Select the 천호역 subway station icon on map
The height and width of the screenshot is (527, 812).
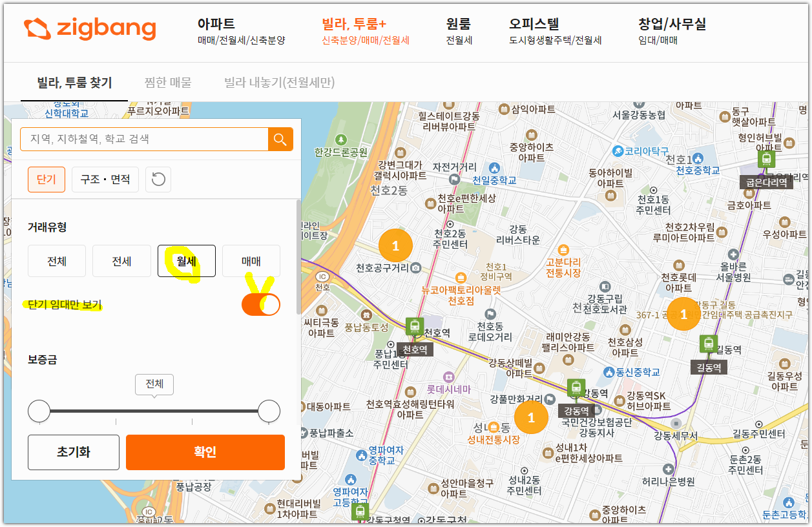[414, 327]
